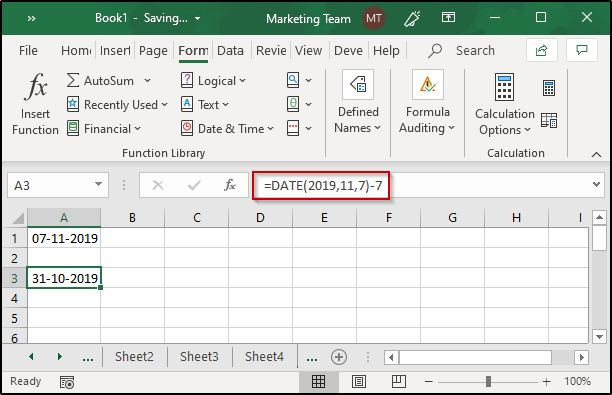Click the macro recording status bar icon
612x395 pixels.
67,382
